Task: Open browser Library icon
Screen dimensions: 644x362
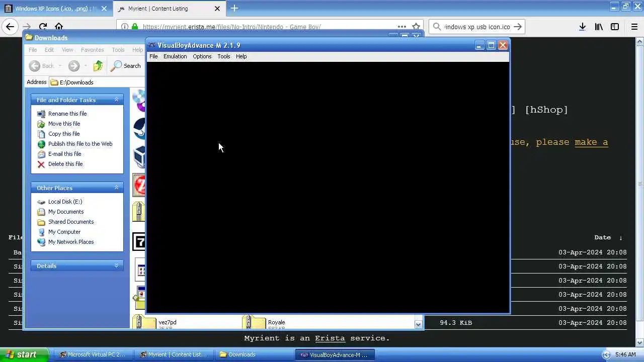Action: [x=599, y=27]
